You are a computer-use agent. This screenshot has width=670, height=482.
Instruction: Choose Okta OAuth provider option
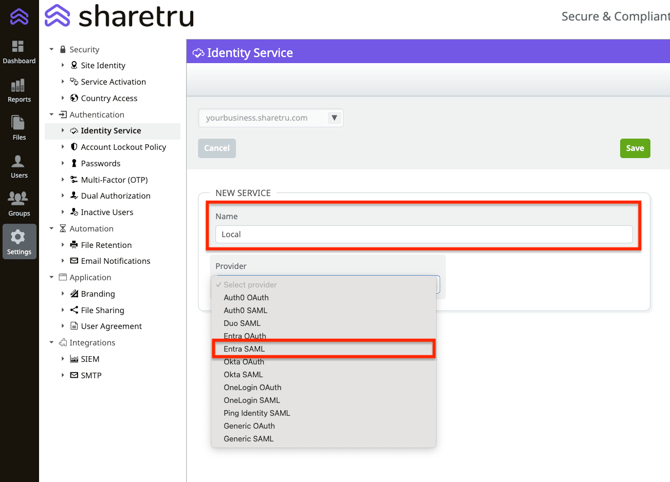[244, 362]
